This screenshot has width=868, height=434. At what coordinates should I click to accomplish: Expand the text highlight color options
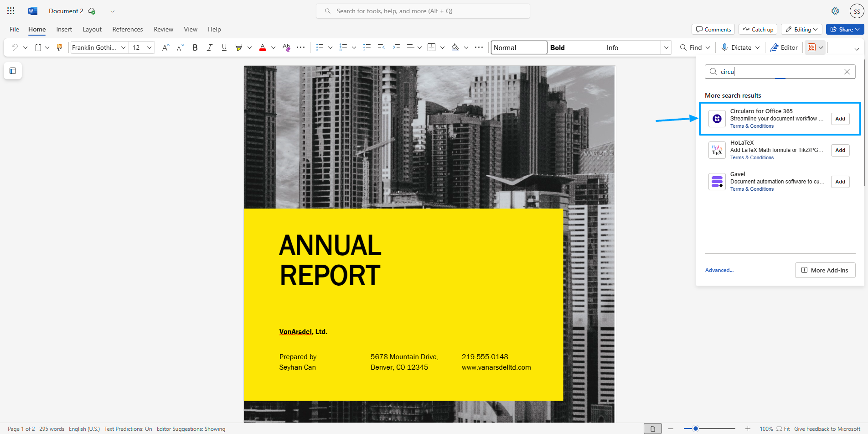(x=250, y=47)
